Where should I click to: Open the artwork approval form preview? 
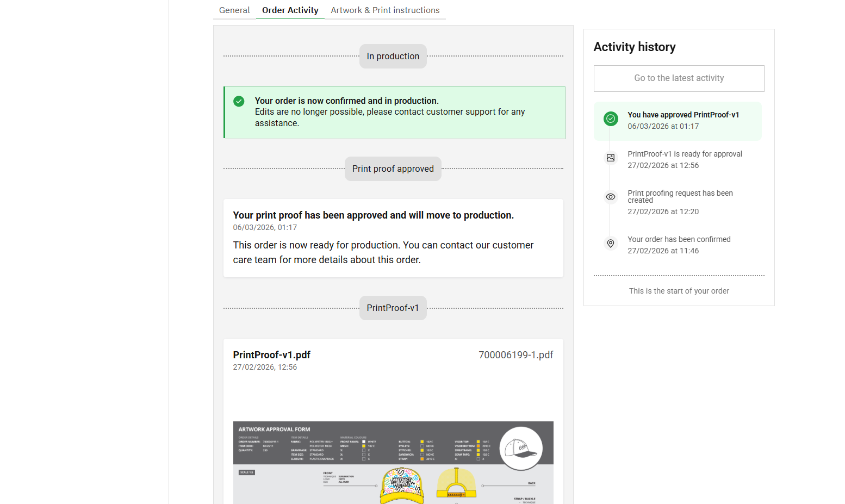point(393,463)
